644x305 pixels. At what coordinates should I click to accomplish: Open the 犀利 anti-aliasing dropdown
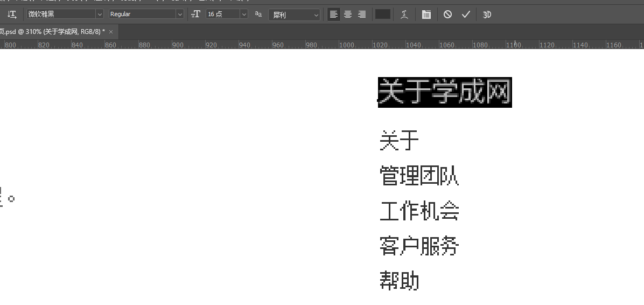click(294, 15)
